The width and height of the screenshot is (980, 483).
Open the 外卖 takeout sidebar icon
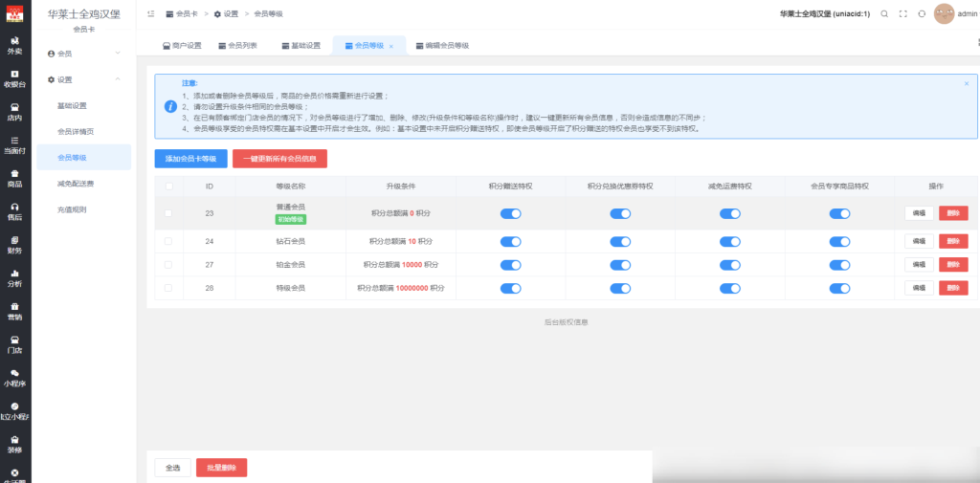click(x=15, y=46)
